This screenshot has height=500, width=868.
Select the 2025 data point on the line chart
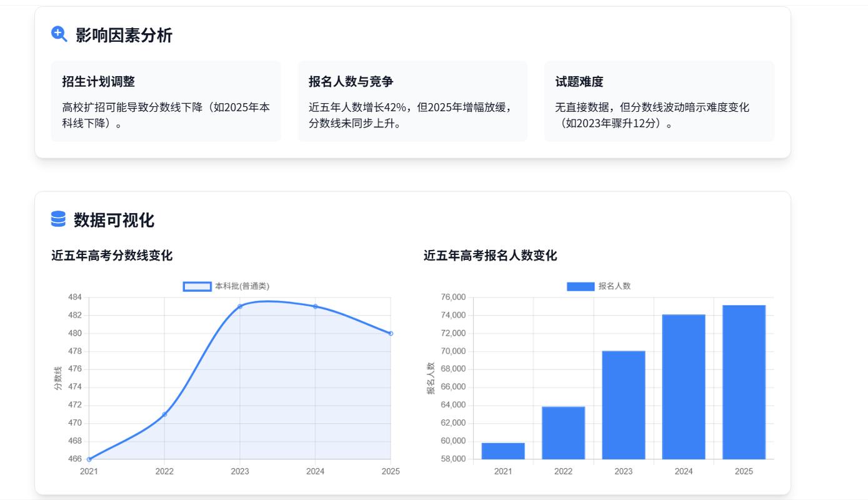coord(391,334)
